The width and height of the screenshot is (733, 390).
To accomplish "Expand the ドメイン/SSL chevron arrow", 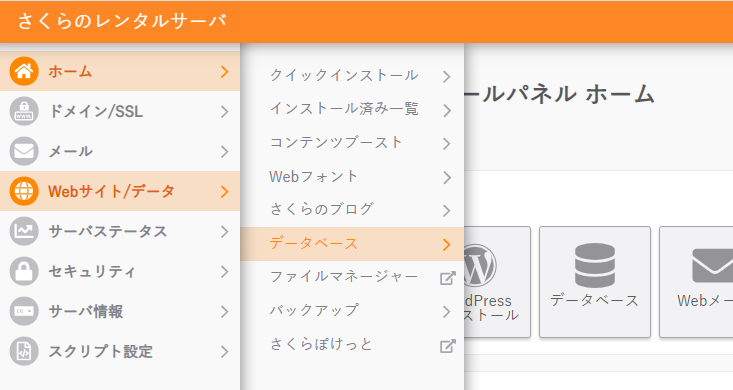I will tap(224, 111).
